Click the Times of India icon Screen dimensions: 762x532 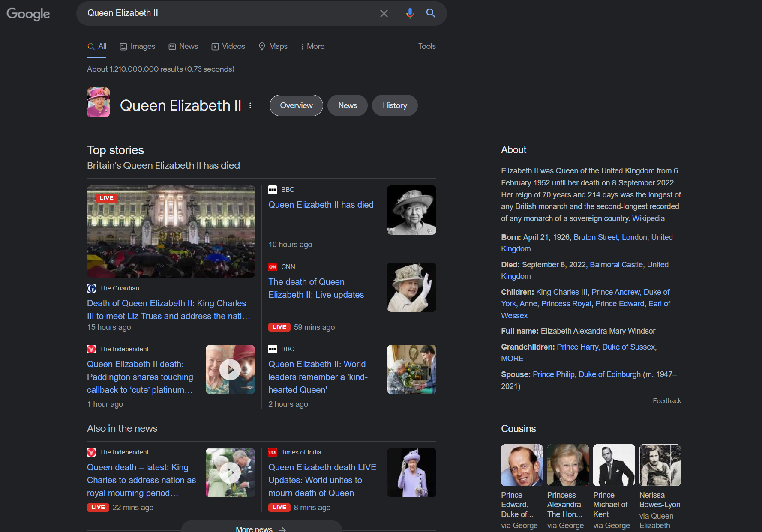pos(273,452)
